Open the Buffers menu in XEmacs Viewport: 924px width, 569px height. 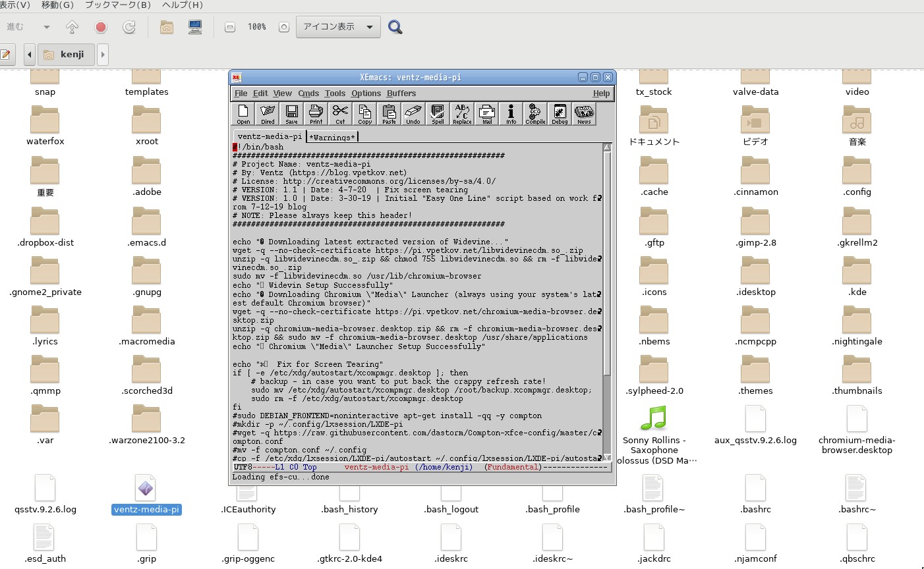[x=401, y=94]
